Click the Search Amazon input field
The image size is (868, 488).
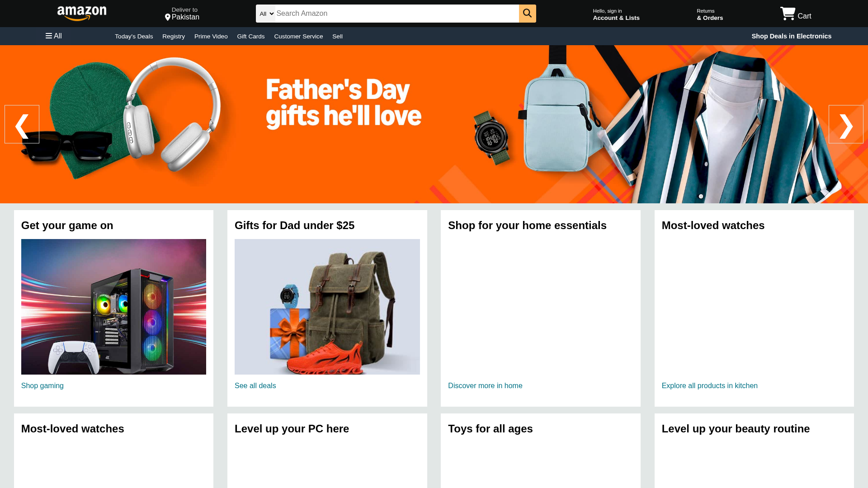pyautogui.click(x=397, y=14)
